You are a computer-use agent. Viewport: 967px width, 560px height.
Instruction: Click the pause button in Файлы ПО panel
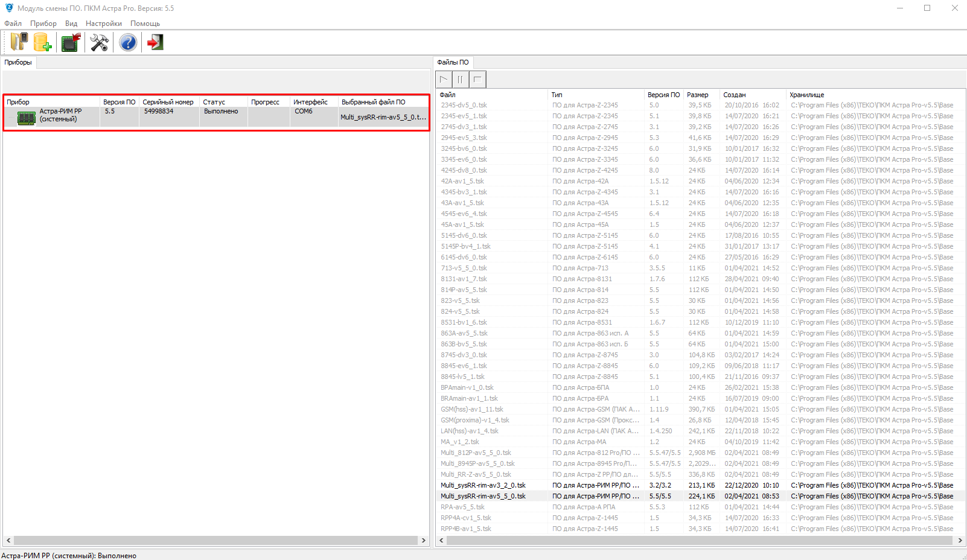pos(461,79)
